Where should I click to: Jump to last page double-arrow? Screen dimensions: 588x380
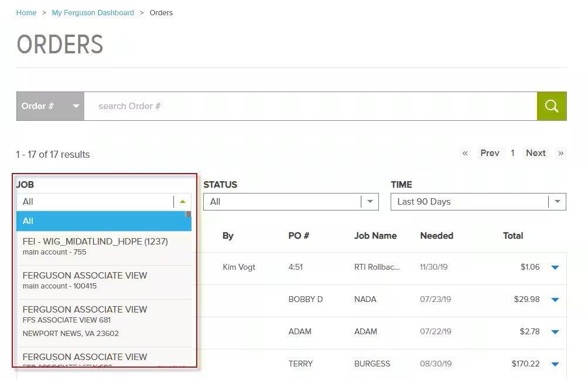pyautogui.click(x=560, y=153)
